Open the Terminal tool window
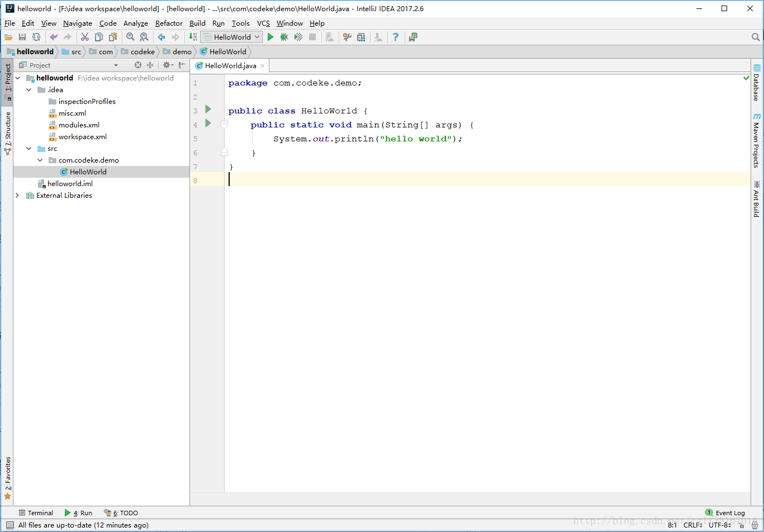This screenshot has height=532, width=764. point(36,513)
